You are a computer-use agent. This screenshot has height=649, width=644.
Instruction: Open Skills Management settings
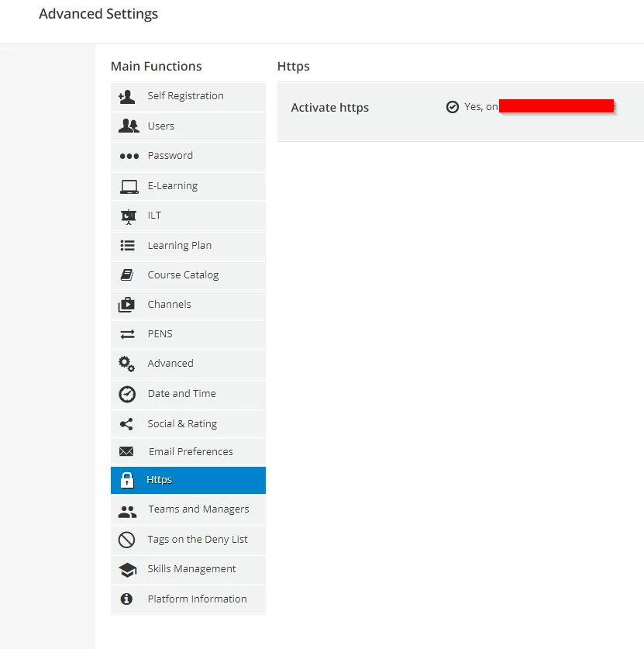[191, 569]
